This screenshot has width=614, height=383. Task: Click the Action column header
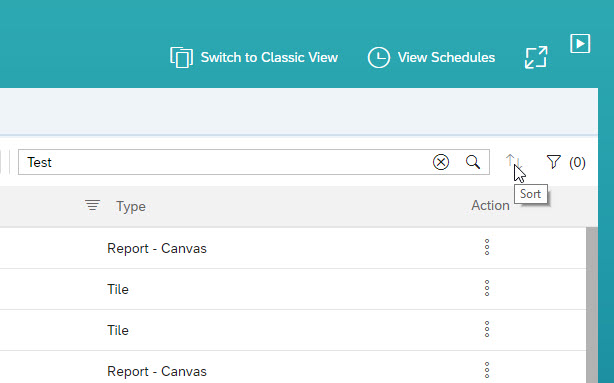tap(490, 206)
